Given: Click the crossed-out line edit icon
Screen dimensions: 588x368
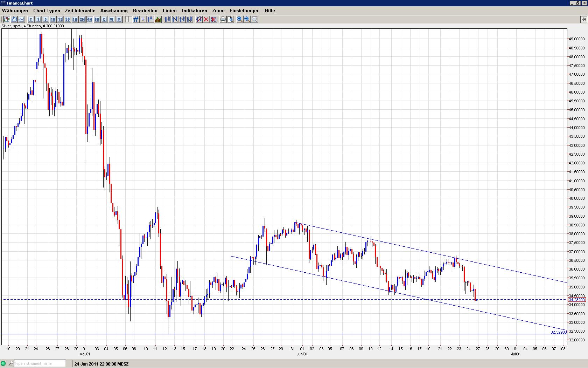Looking at the screenshot, I should click(199, 19).
